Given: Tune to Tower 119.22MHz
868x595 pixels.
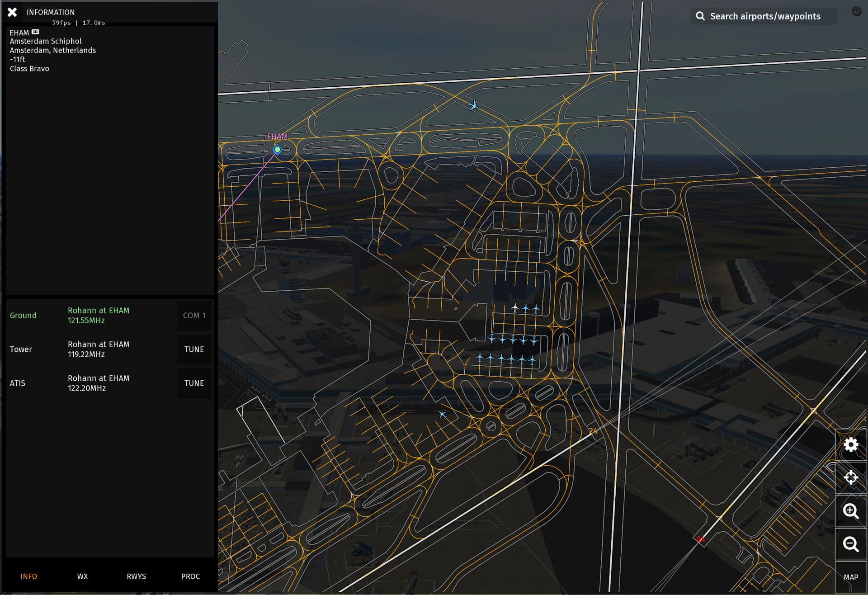Looking at the screenshot, I should [x=194, y=349].
